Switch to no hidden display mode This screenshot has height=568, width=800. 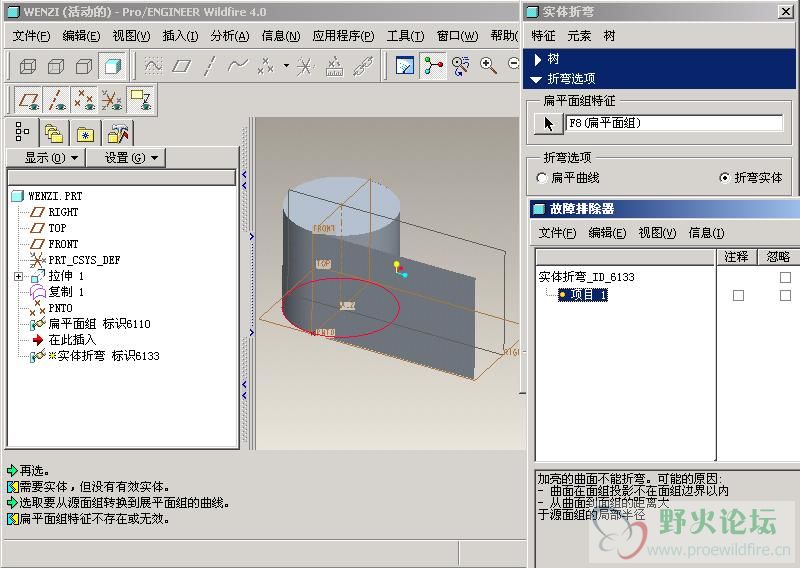[x=84, y=66]
